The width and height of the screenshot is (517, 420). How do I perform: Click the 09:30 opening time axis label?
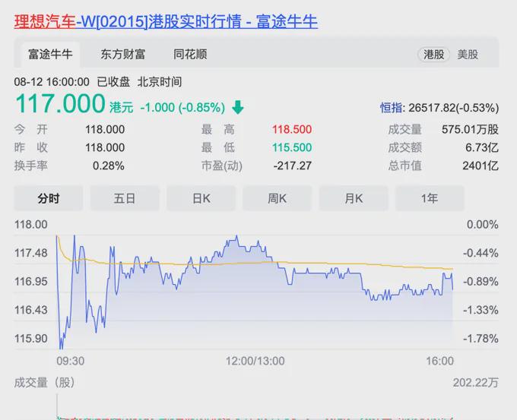71,361
